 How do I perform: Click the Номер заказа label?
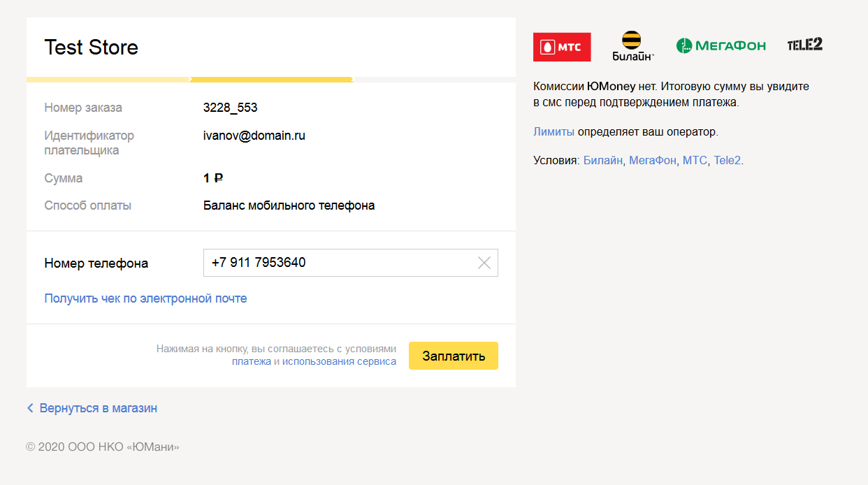83,108
